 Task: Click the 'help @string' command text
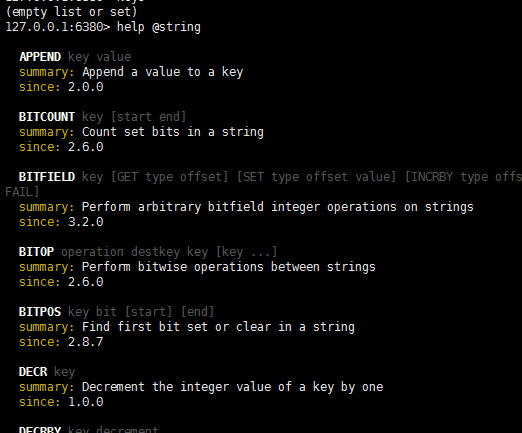coord(159,27)
